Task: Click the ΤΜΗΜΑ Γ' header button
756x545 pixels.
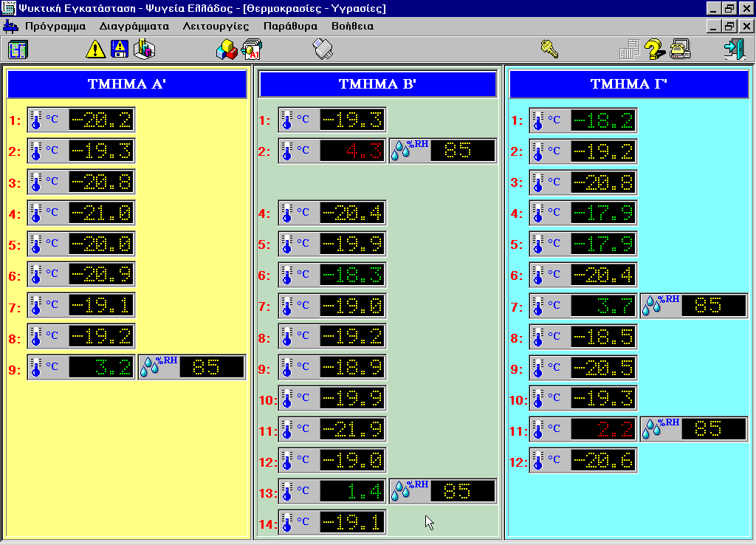Action: (629, 84)
